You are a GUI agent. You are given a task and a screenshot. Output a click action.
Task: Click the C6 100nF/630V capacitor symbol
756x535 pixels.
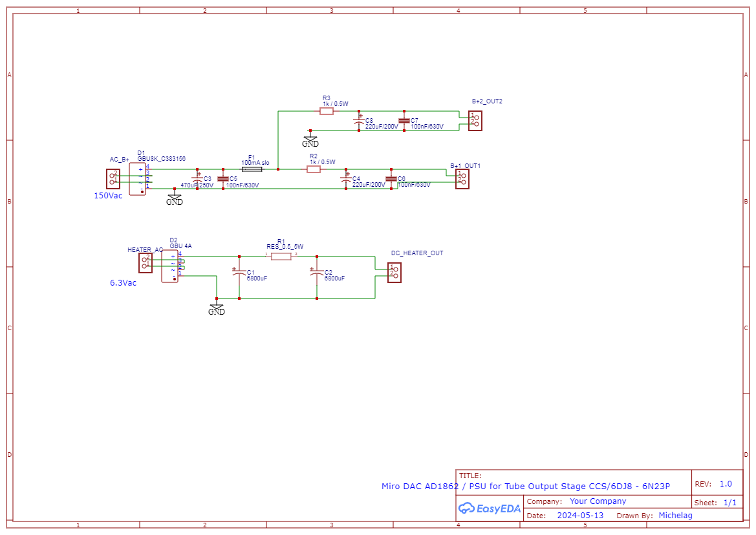click(391, 178)
